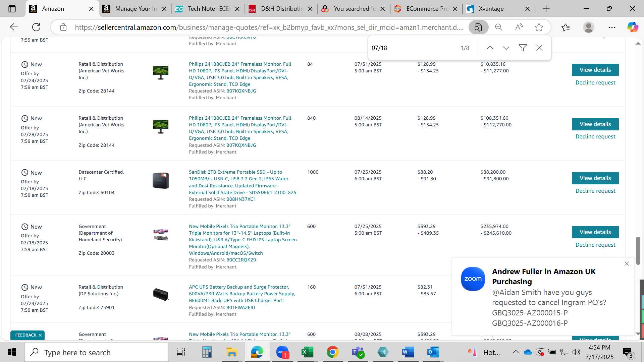Click the Windows taskbar search box
This screenshot has height=362, width=644.
[x=97, y=352]
